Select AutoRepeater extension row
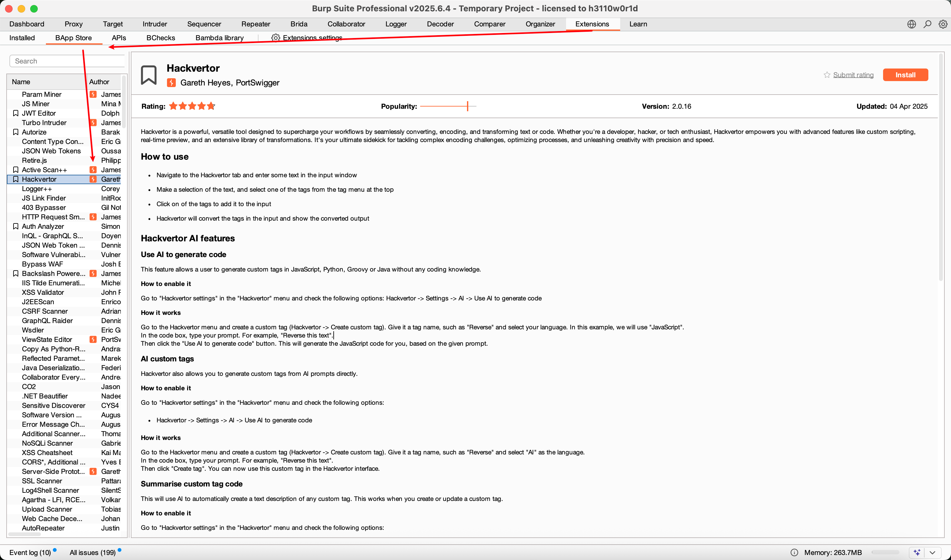The width and height of the screenshot is (951, 560). (64, 528)
